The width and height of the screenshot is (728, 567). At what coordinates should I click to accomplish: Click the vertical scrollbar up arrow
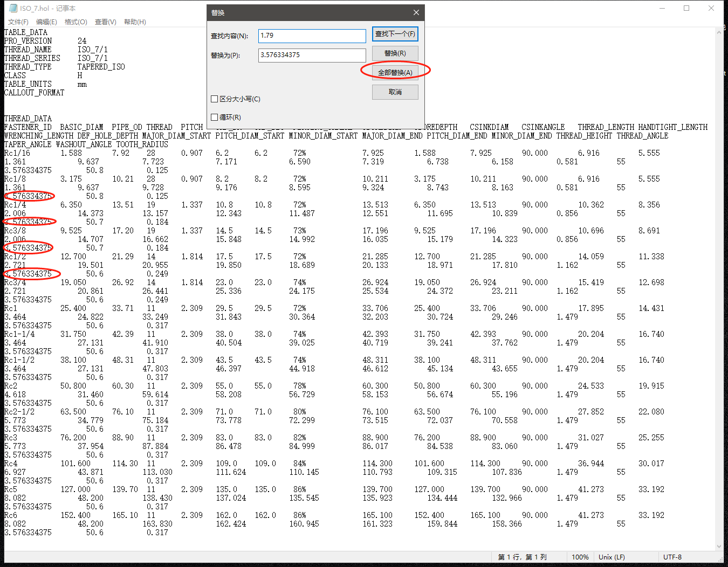point(719,32)
